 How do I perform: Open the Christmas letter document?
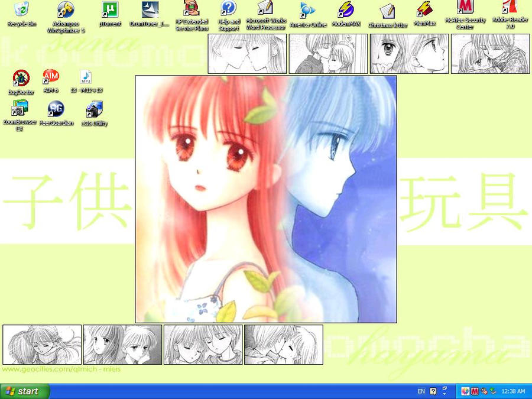[x=387, y=11]
